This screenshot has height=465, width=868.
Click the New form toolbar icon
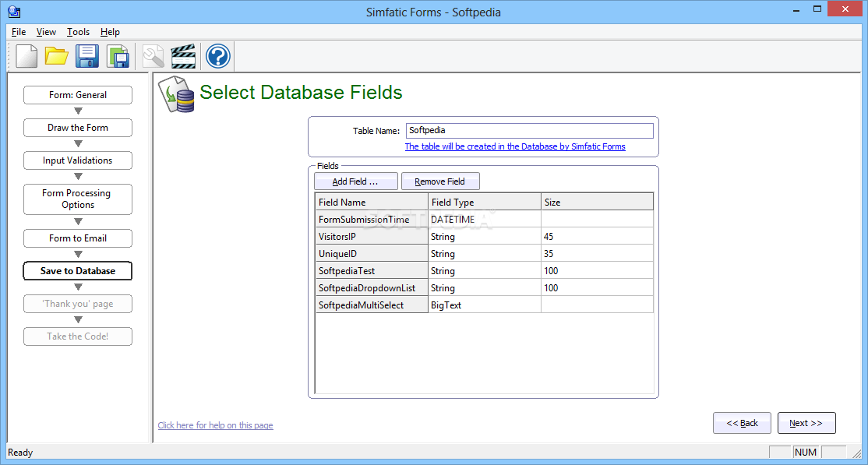(x=26, y=56)
